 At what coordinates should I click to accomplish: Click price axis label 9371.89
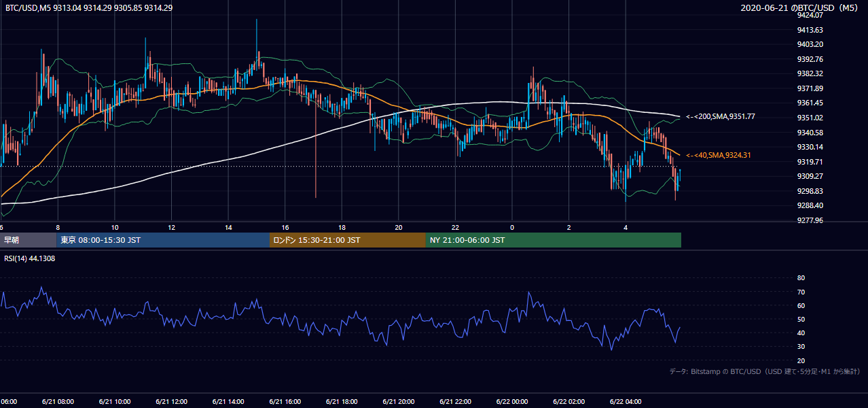(x=810, y=88)
